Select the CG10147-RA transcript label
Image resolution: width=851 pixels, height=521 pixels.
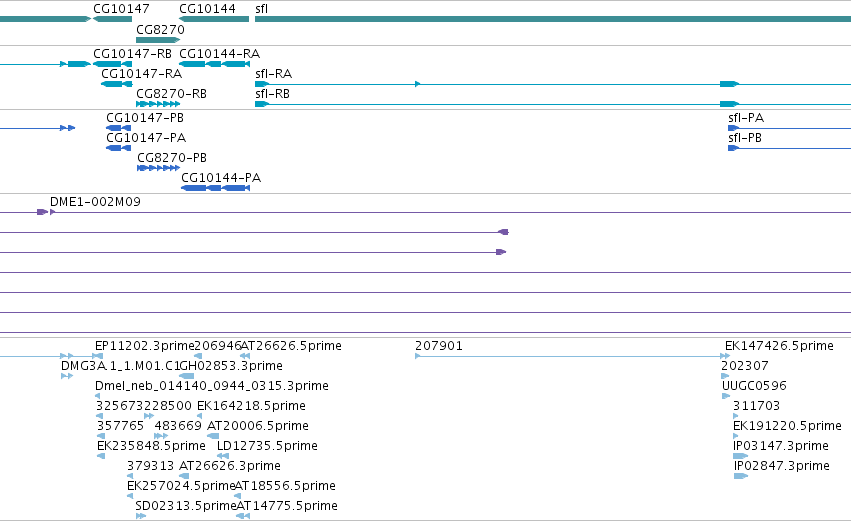tap(142, 74)
